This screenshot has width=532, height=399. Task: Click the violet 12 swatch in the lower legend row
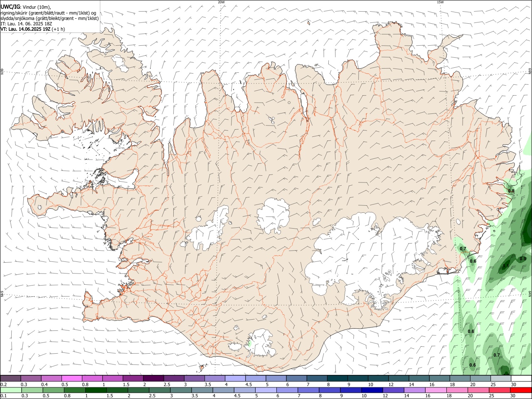point(393,390)
